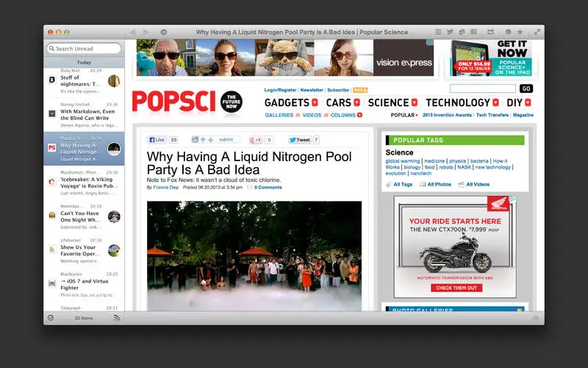Image resolution: width=588 pixels, height=368 pixels.
Task: Click the SCIENCE menu heading
Action: tap(389, 102)
